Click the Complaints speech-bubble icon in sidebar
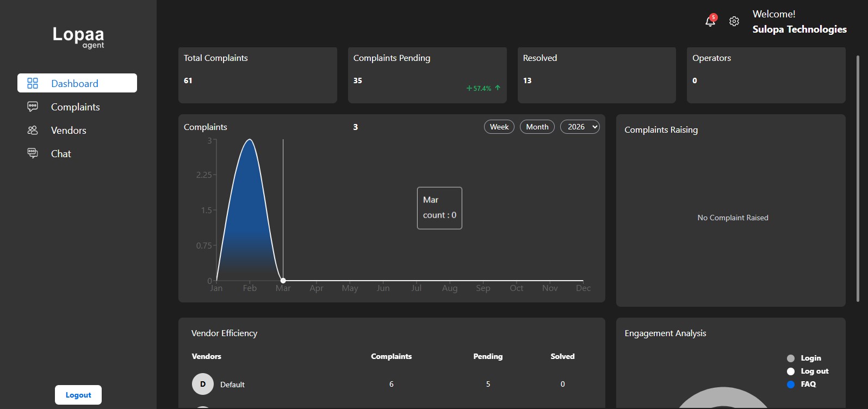 33,107
